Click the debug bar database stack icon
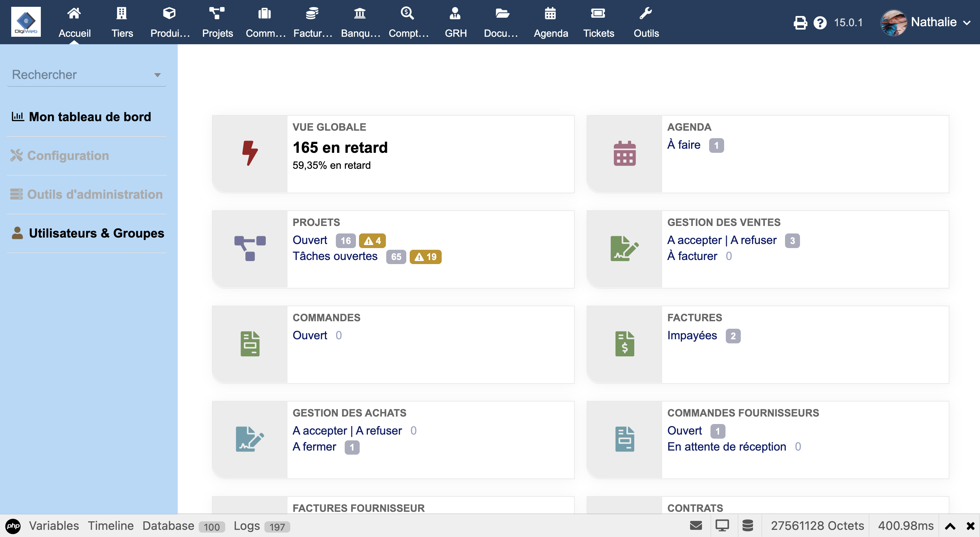 (x=748, y=525)
